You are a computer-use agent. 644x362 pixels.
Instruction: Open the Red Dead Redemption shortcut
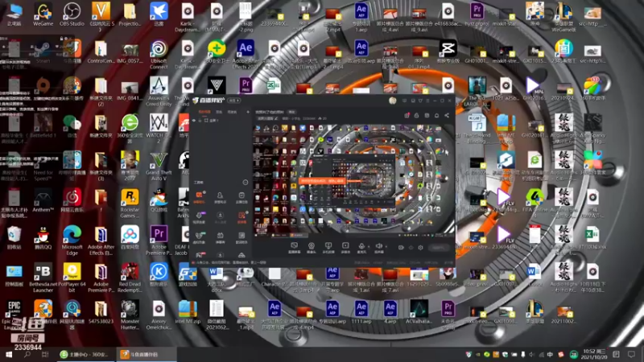click(x=130, y=278)
